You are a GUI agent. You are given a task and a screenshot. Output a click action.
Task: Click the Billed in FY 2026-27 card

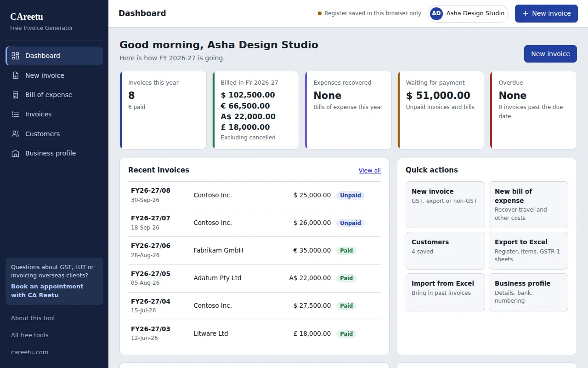click(x=256, y=110)
